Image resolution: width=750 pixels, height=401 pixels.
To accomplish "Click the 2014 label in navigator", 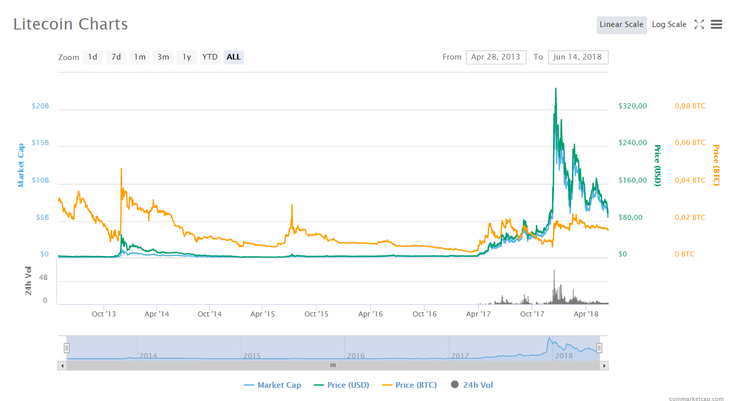I will click(x=148, y=356).
